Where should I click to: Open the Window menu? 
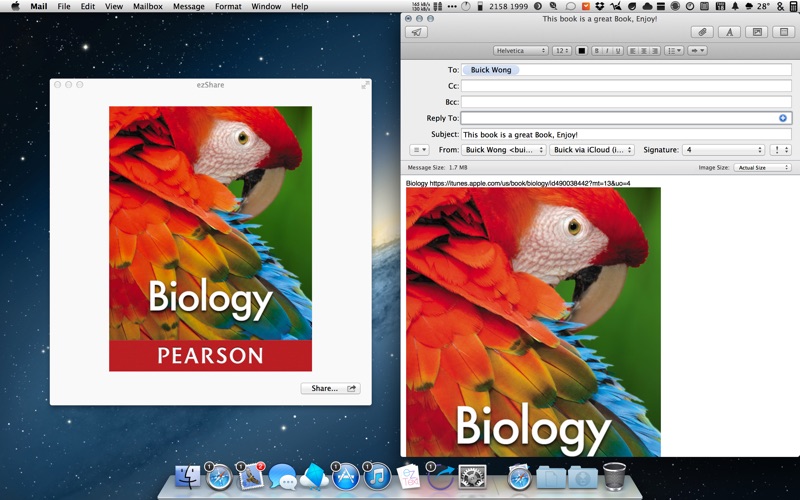tap(266, 6)
